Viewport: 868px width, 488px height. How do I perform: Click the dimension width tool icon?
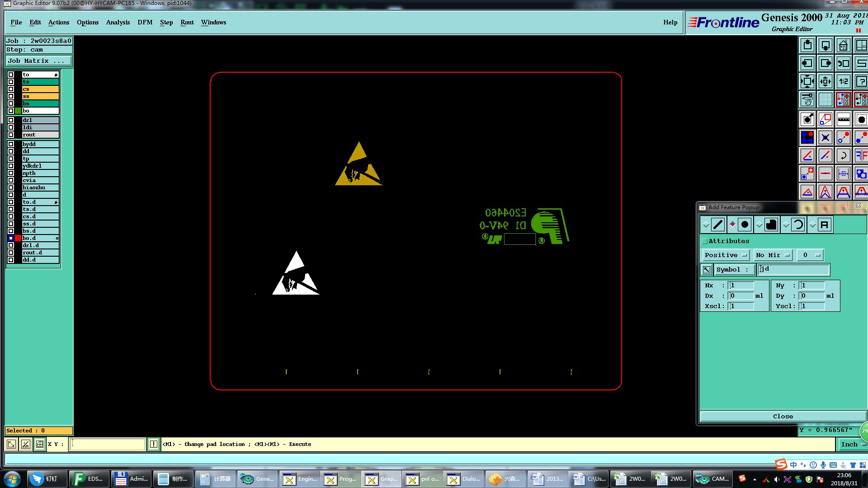[x=844, y=174]
